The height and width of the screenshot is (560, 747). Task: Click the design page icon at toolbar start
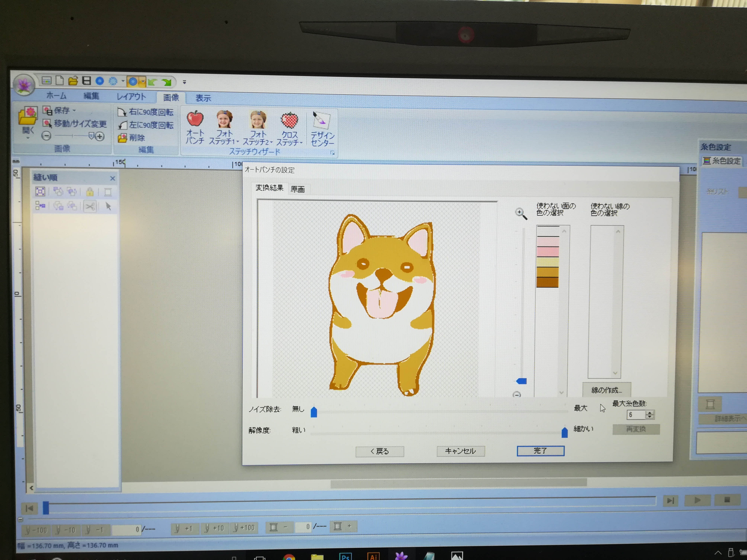point(46,80)
